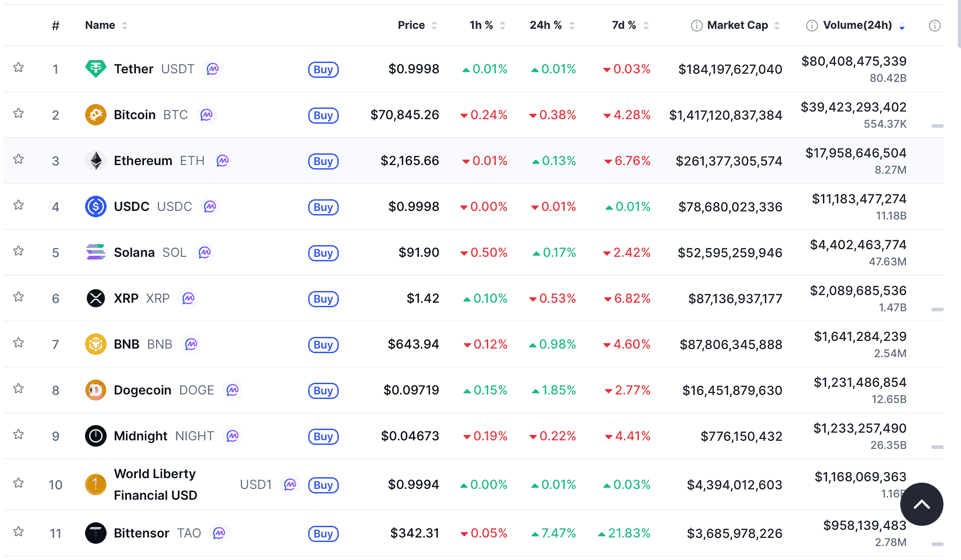Click the Buy button for Bitcoin
Image resolution: width=961 pixels, height=560 pixels.
coord(323,116)
